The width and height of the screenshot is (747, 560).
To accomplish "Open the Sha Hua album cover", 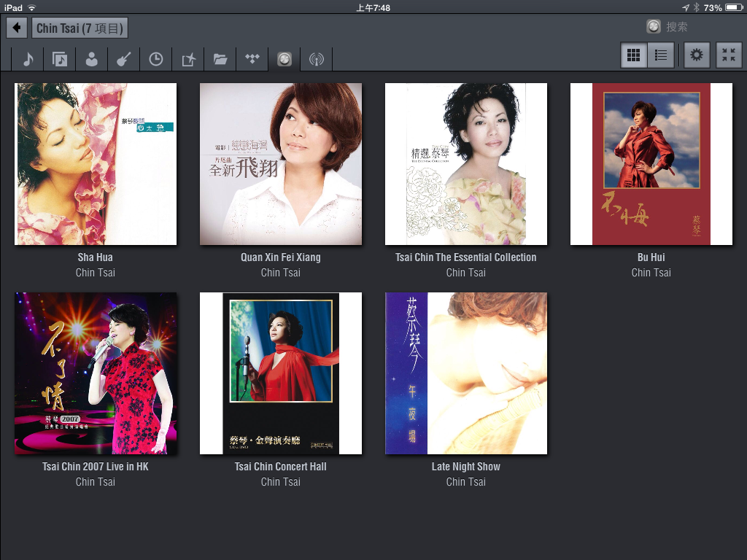I will (x=96, y=164).
